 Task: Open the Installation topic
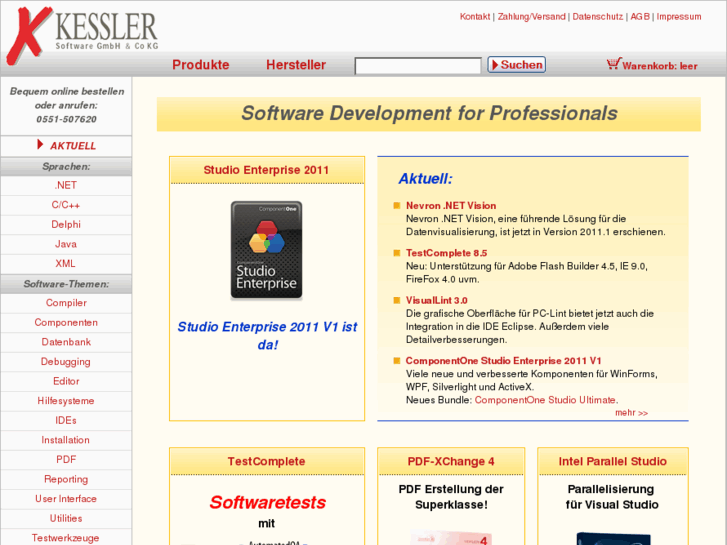[66, 440]
